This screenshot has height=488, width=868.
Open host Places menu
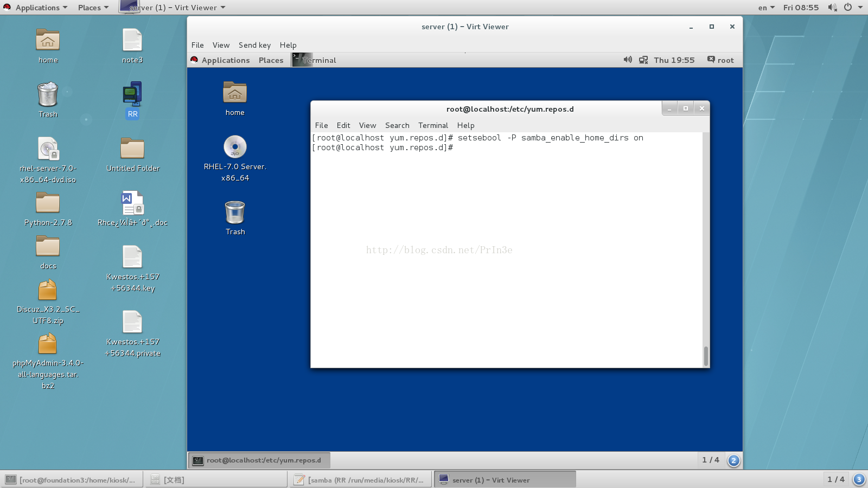coord(93,8)
